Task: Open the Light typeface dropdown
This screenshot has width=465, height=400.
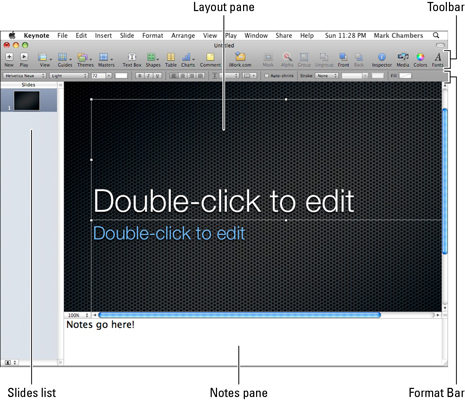Action: click(x=69, y=76)
